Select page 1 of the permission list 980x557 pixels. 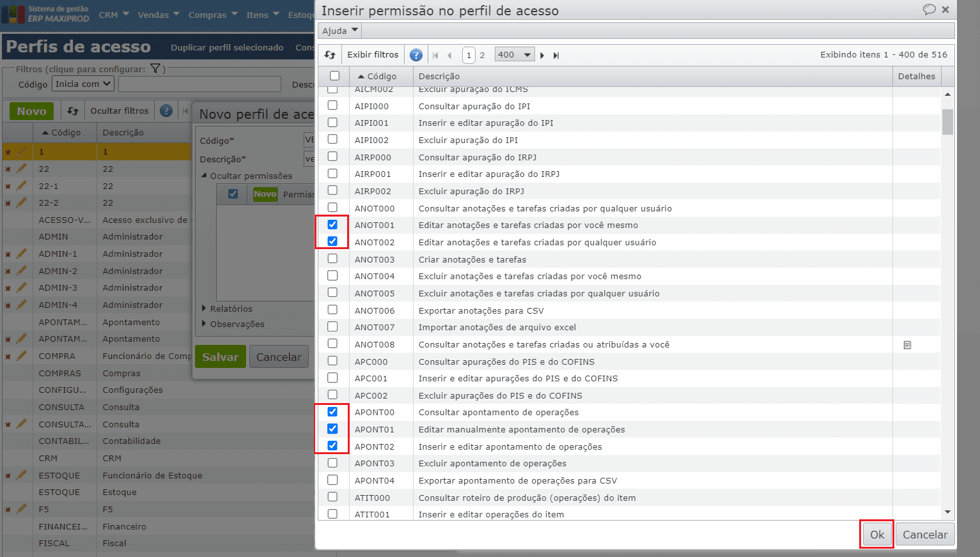469,56
